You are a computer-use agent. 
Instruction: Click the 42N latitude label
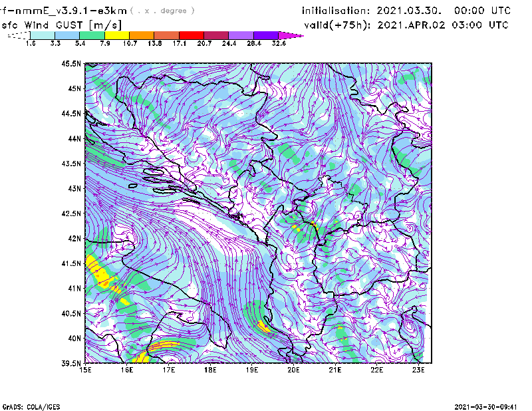coord(74,239)
